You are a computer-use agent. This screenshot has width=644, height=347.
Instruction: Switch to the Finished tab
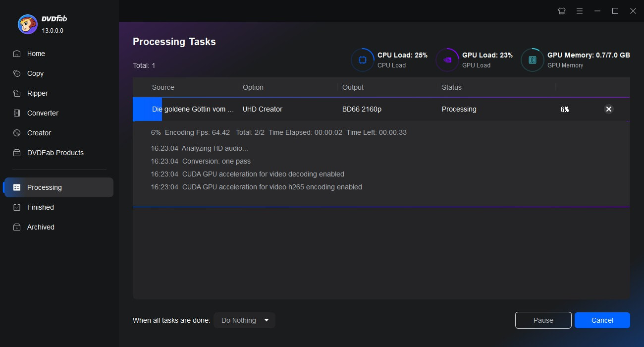(40, 207)
